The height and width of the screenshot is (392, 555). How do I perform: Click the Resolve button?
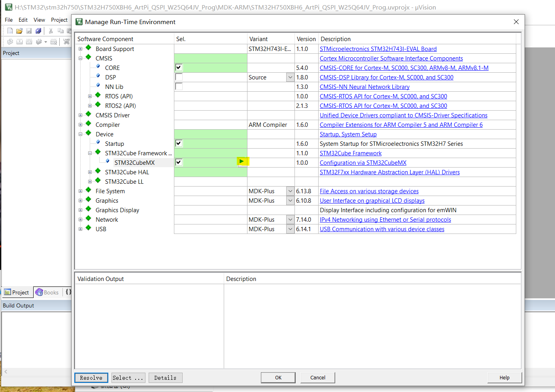pos(91,378)
